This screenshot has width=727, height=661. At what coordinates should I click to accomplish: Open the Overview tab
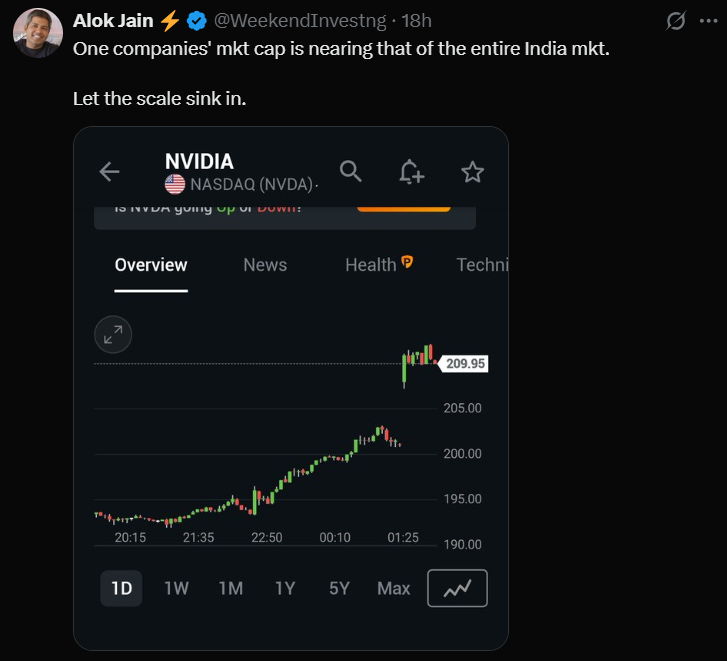point(151,265)
